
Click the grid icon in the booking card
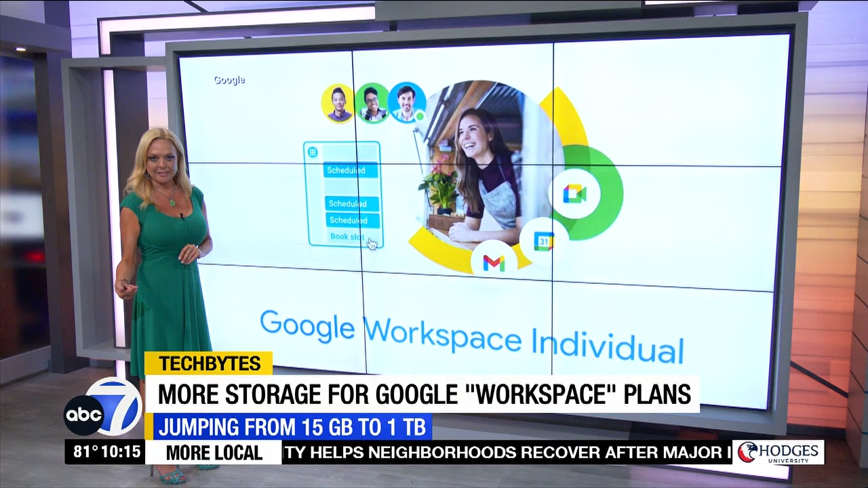pos(313,152)
